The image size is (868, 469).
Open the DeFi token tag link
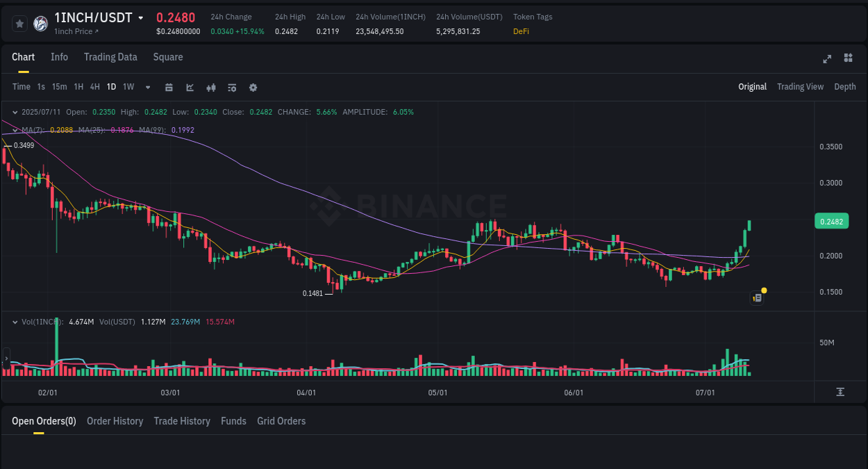click(521, 31)
